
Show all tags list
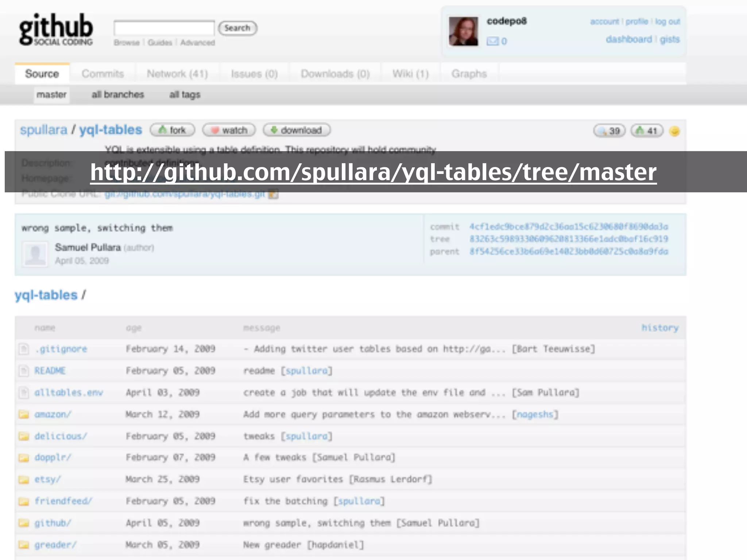(185, 94)
